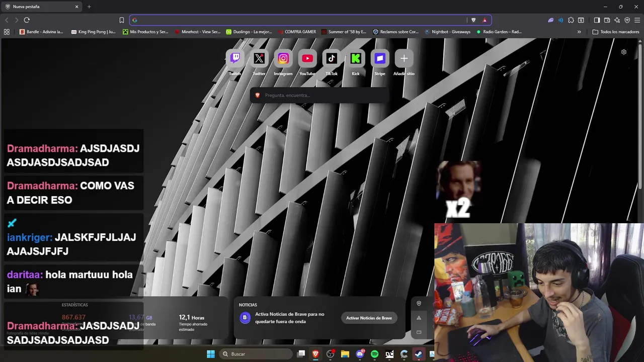Image resolution: width=644 pixels, height=362 pixels.
Task: Open the Stripe shortcut tile
Action: coord(380,58)
